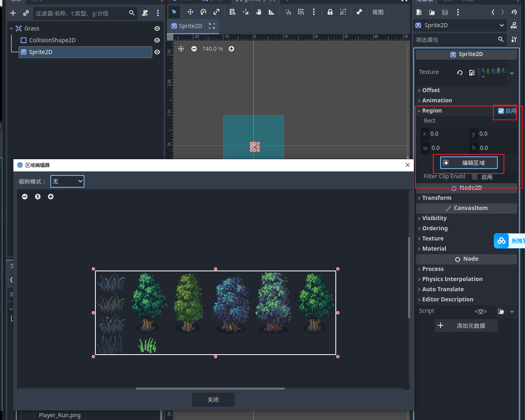Collapse the Grass root node
Viewport: 525px width, 420px height.
click(11, 28)
